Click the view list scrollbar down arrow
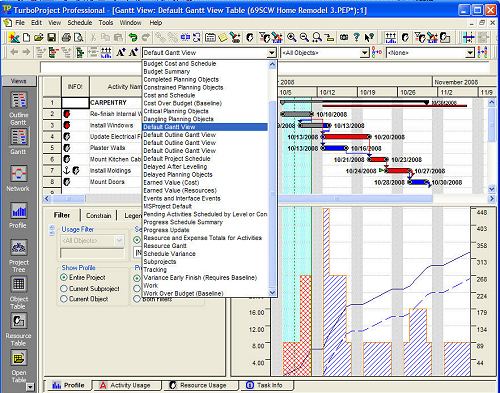 coord(272,292)
